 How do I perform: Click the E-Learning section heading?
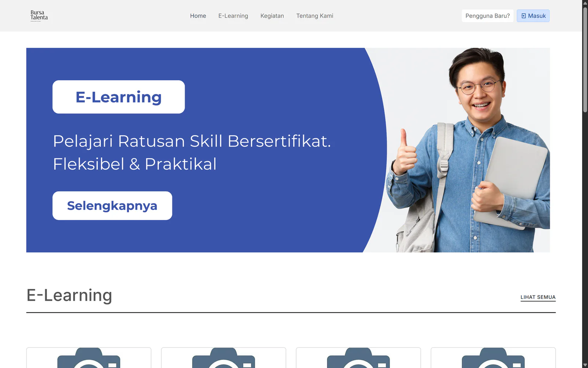coord(69,295)
